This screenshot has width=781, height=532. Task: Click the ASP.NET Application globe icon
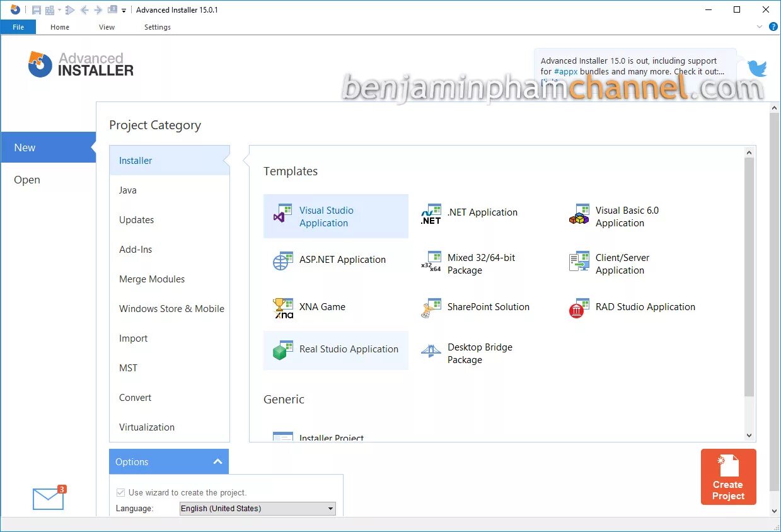[x=282, y=261]
